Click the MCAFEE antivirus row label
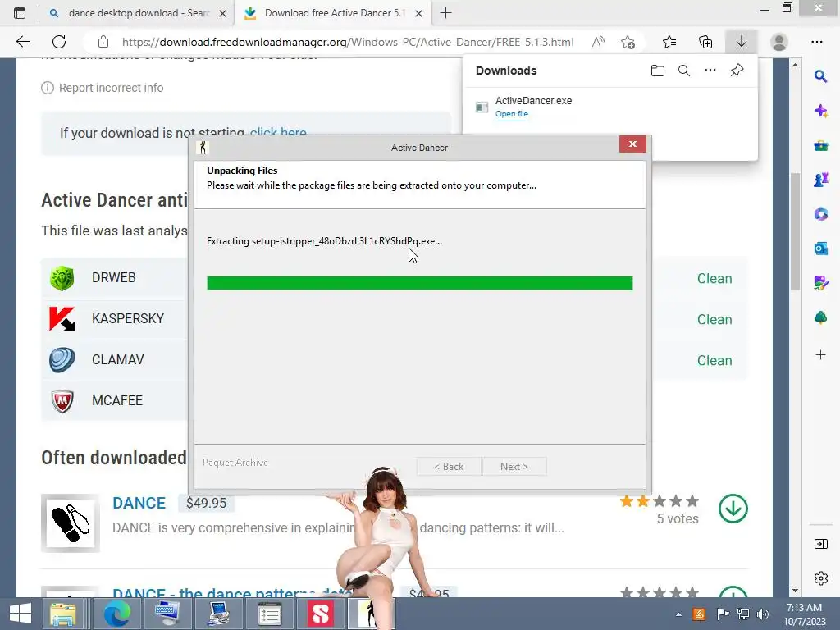The height and width of the screenshot is (630, 840). coord(117,400)
